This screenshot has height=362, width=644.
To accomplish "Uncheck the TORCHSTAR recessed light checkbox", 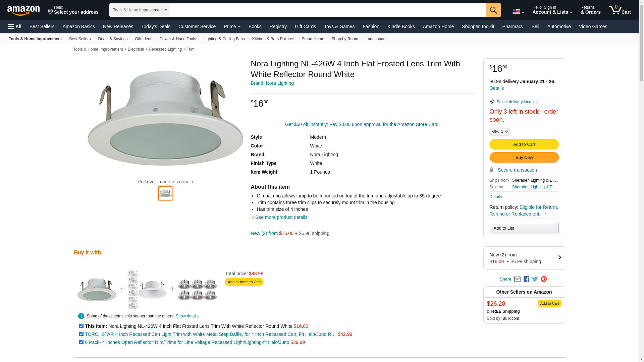I will click(x=81, y=334).
